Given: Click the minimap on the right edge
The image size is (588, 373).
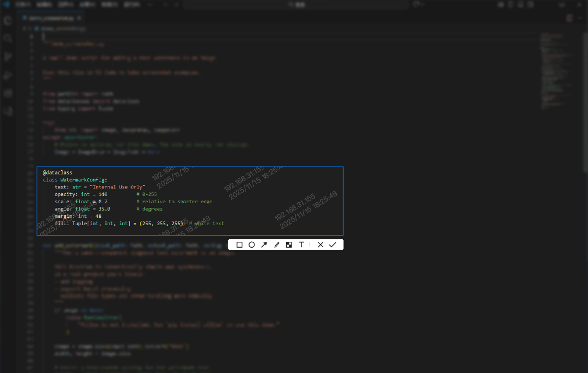Looking at the screenshot, I should 555,68.
